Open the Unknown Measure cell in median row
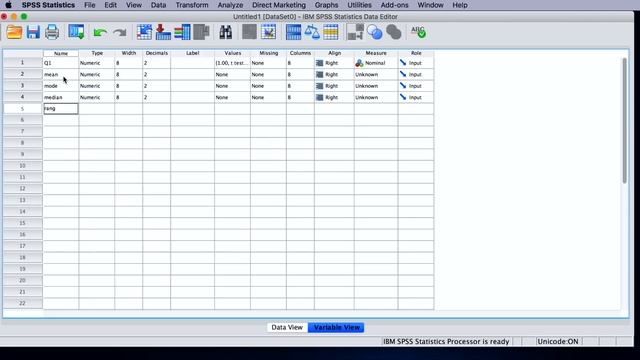The width and height of the screenshot is (640, 360). pos(376,97)
